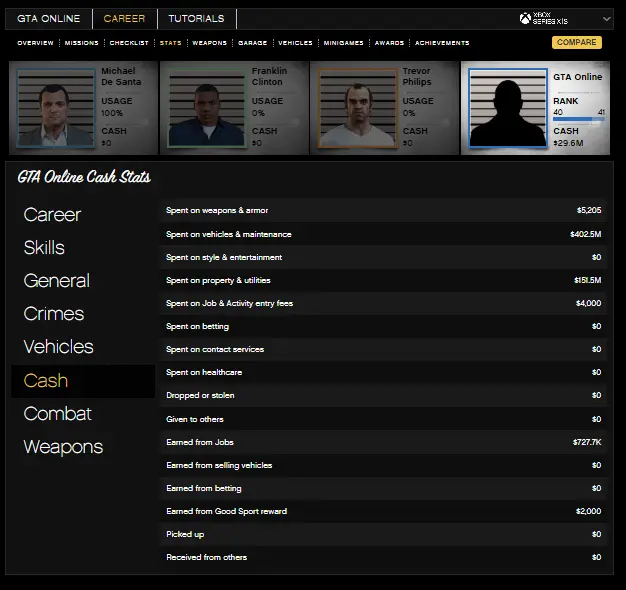Click the GTA Online rank progress bar
The image size is (626, 590).
[x=579, y=120]
